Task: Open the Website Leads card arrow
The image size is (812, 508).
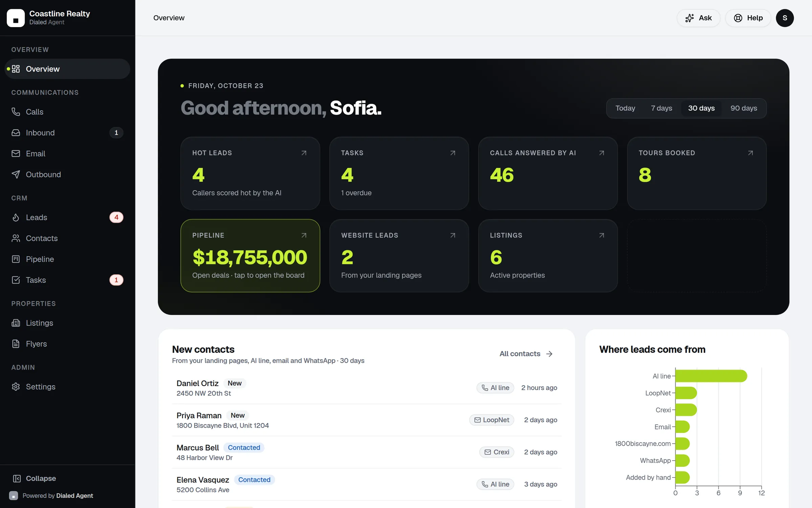Action: click(x=453, y=235)
